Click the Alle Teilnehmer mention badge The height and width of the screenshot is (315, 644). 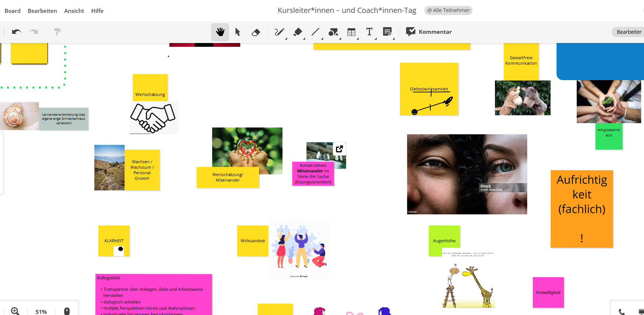tap(448, 10)
